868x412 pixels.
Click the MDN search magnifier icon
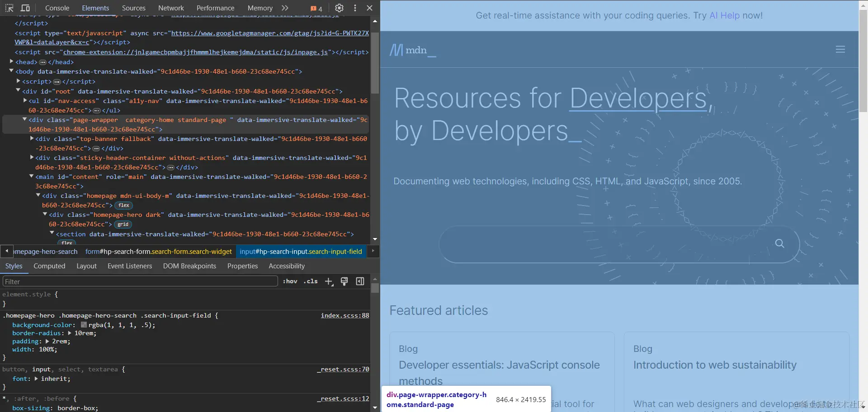pos(779,243)
